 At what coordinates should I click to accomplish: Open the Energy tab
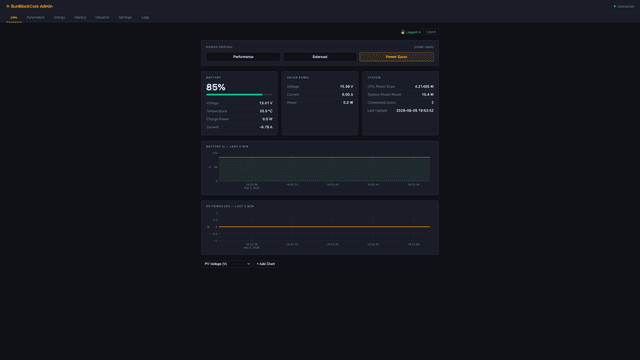coord(60,18)
